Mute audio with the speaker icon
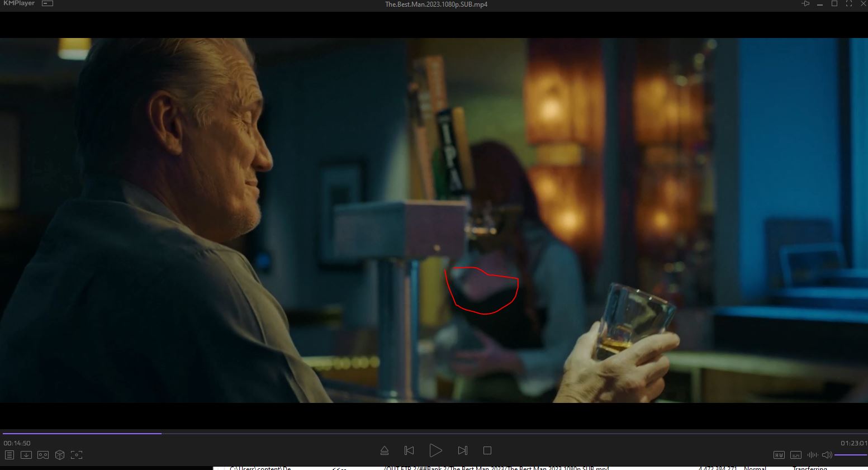The width and height of the screenshot is (868, 470). tap(827, 455)
